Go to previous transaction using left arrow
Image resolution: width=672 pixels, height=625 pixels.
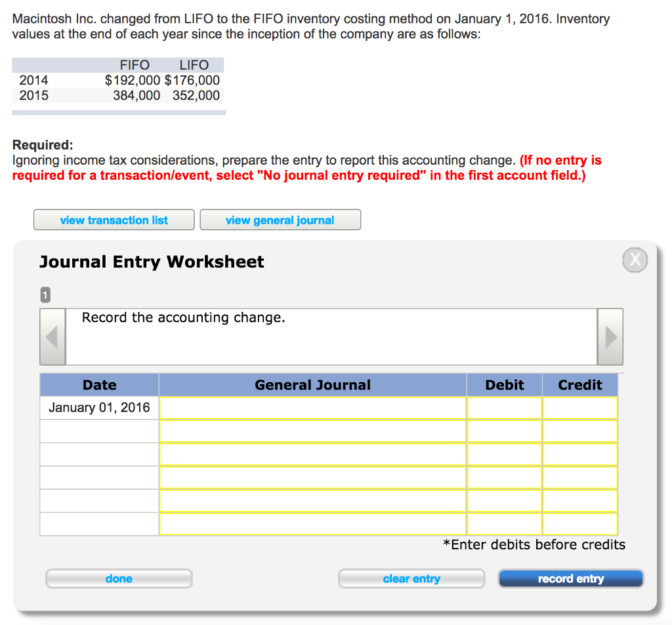coord(52,337)
